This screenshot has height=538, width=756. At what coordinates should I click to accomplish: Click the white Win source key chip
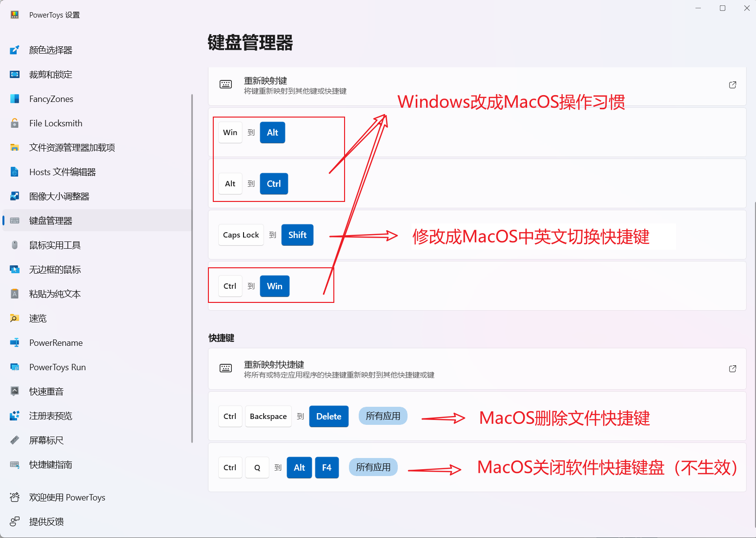coord(230,132)
